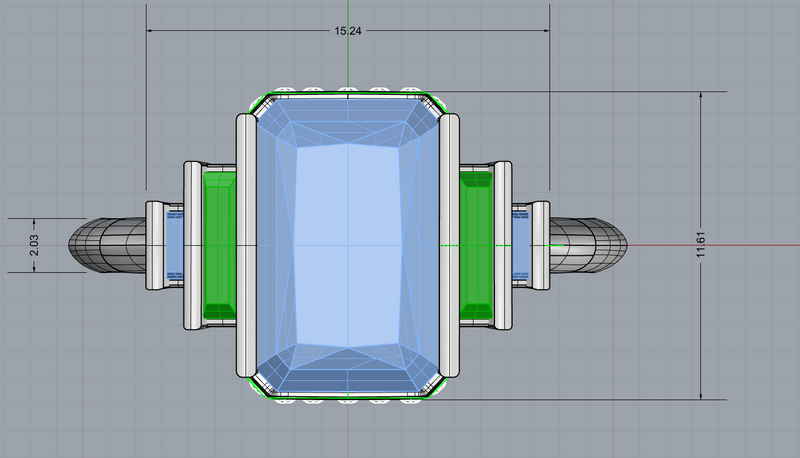
Task: Pick the small blue stone on right side
Action: [521, 244]
